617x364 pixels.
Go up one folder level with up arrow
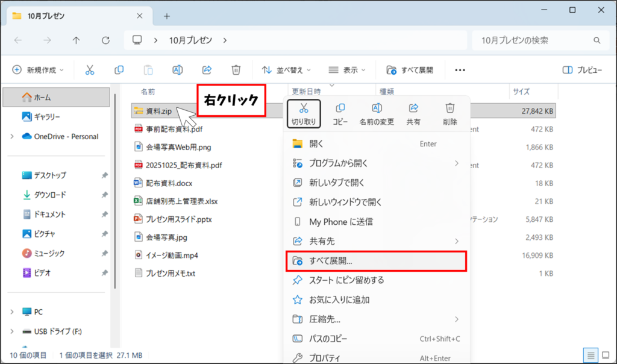coord(76,40)
